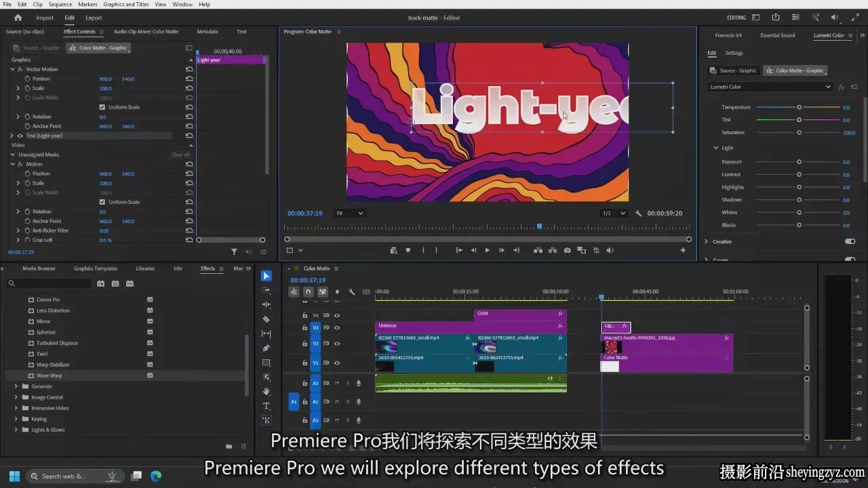Click Go to Out point button
Screen dimensions: 868x488
[x=516, y=250]
